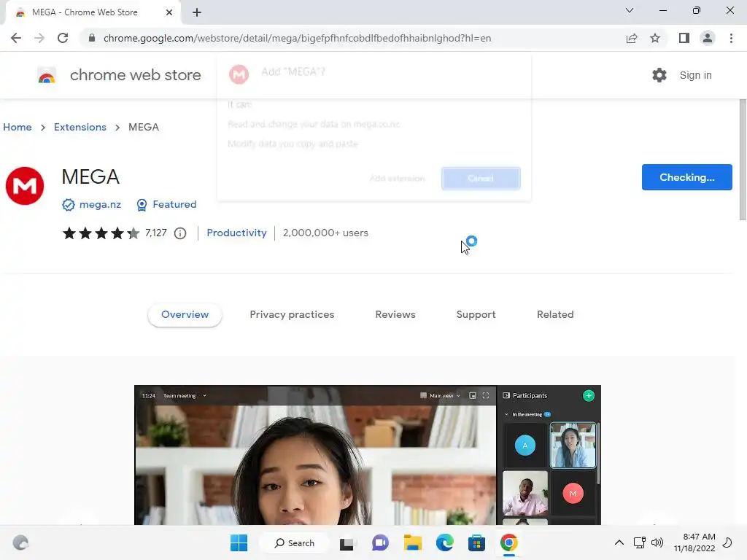The image size is (747, 560).
Task: Go back to the previous page
Action: (x=16, y=38)
